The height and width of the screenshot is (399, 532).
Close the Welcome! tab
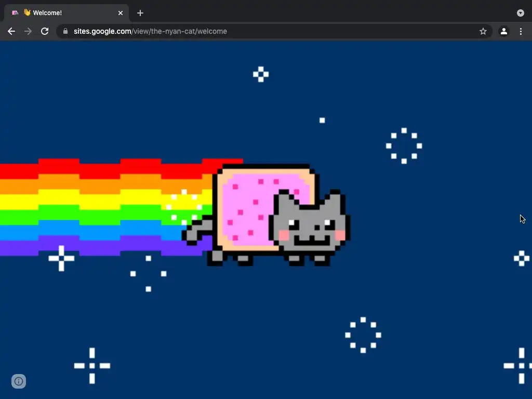tap(120, 13)
